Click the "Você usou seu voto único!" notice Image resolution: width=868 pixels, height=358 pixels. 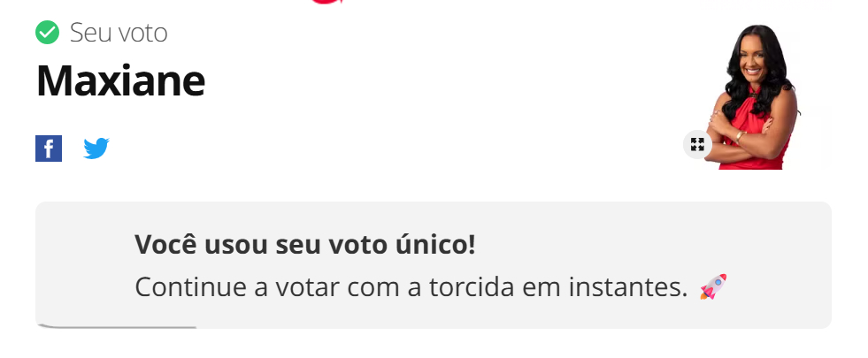[305, 245]
